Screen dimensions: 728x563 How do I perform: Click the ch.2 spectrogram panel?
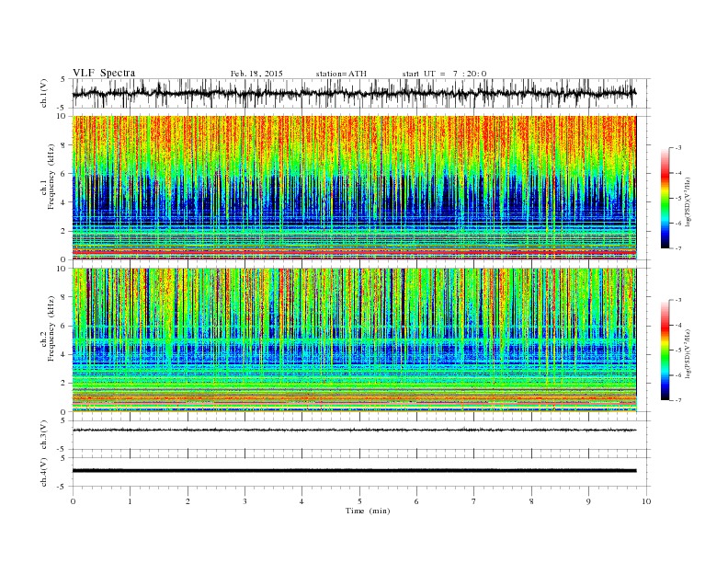point(355,340)
